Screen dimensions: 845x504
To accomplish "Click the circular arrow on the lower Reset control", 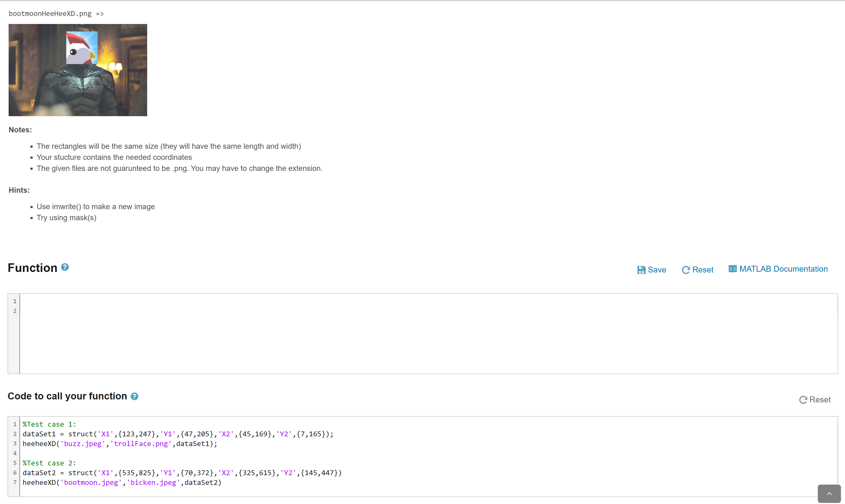I will pos(803,399).
